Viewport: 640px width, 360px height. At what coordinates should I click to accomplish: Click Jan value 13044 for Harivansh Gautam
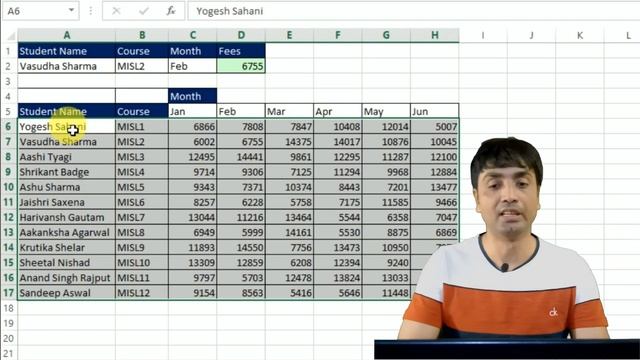pyautogui.click(x=193, y=217)
